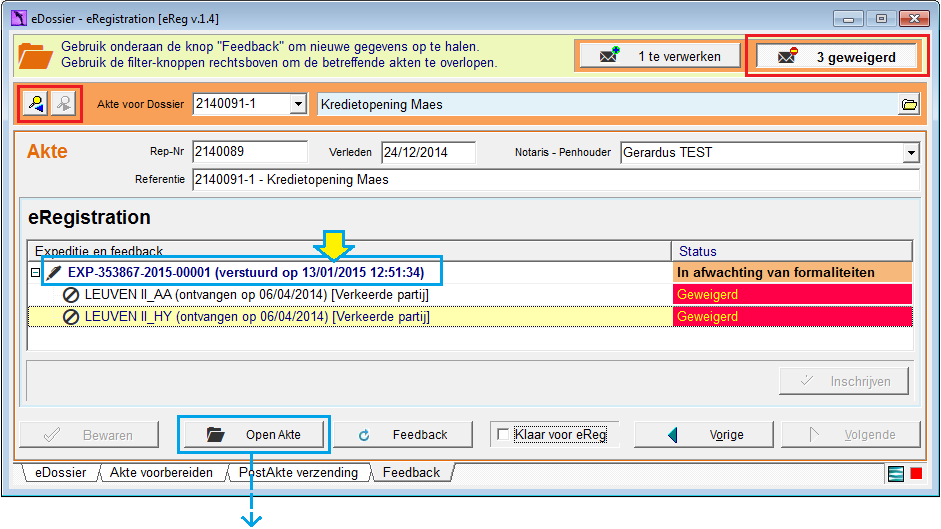This screenshot has height=529, width=941.
Task: Click the Open Akte button
Action: (x=254, y=435)
